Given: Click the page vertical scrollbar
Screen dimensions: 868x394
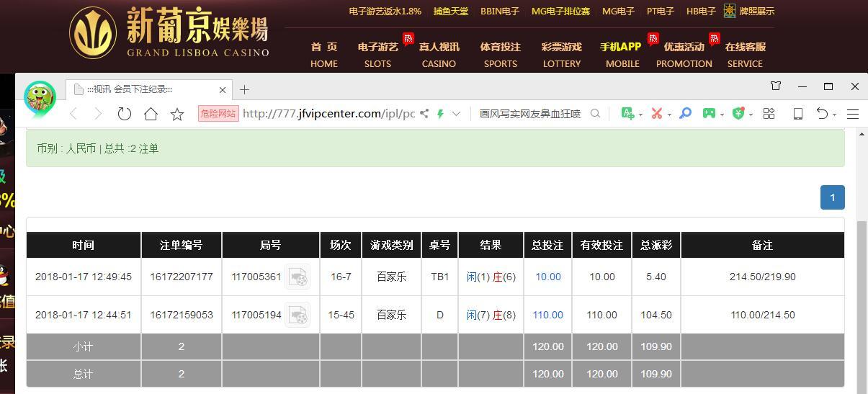Looking at the screenshot, I should [x=862, y=303].
